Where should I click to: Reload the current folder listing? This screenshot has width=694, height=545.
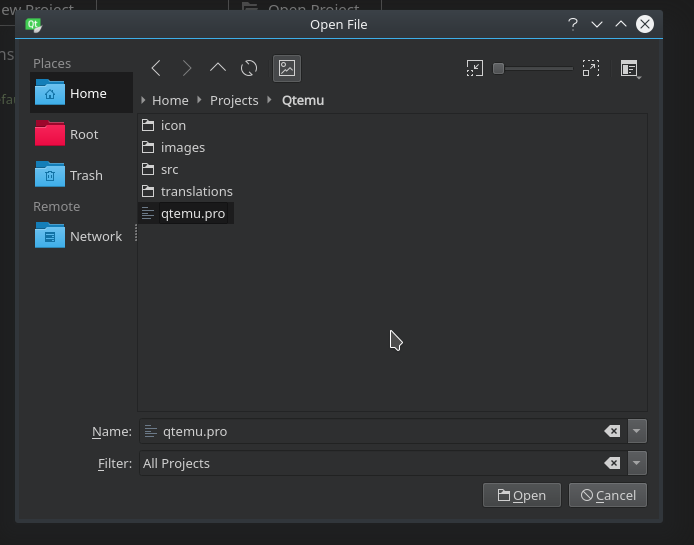click(x=249, y=68)
